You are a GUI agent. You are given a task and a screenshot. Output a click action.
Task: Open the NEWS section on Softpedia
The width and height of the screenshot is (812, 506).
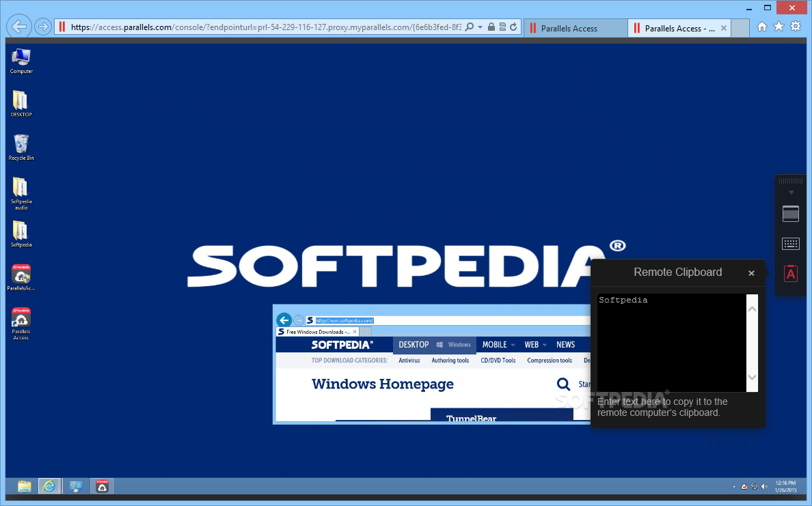[565, 345]
